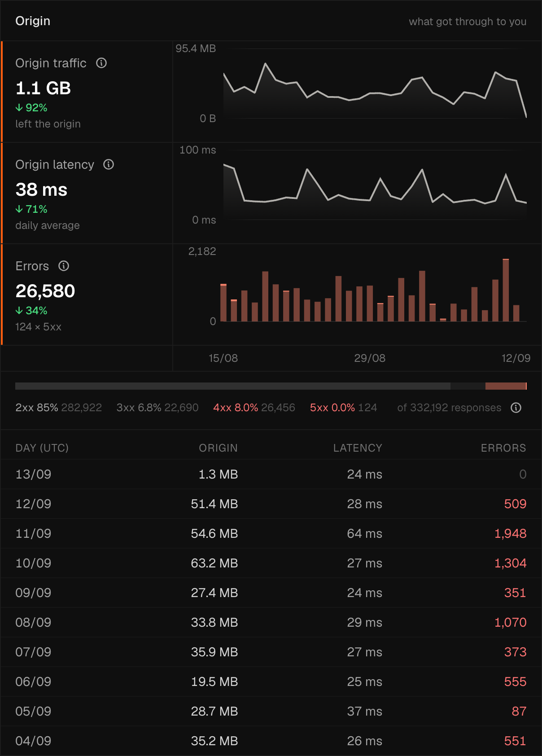Click the 373 errors value
Image resolution: width=542 pixels, height=756 pixels.
coord(515,652)
